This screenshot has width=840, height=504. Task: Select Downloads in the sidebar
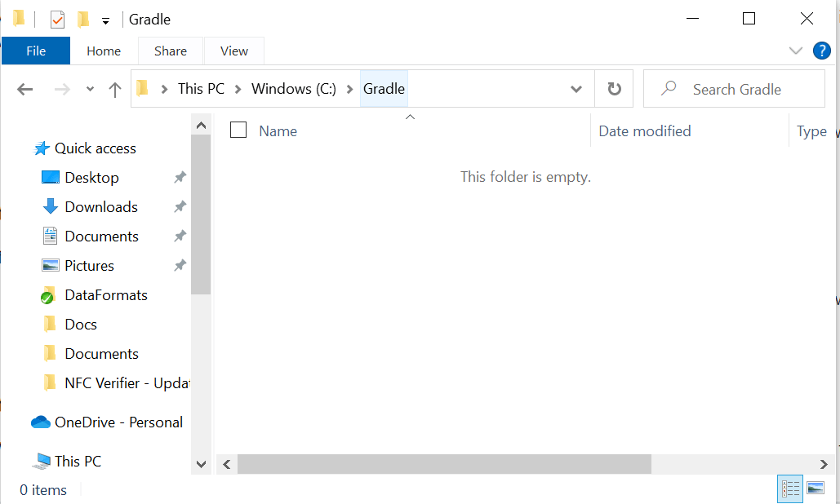click(x=100, y=206)
